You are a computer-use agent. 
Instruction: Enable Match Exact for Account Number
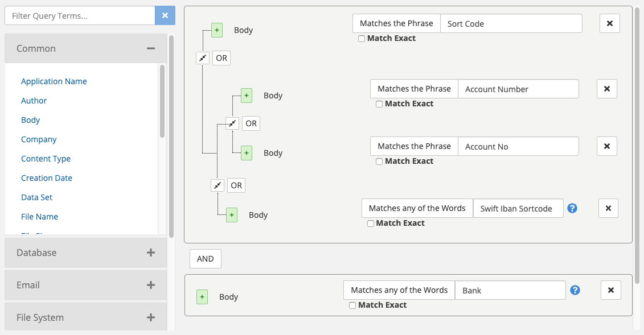click(x=379, y=104)
